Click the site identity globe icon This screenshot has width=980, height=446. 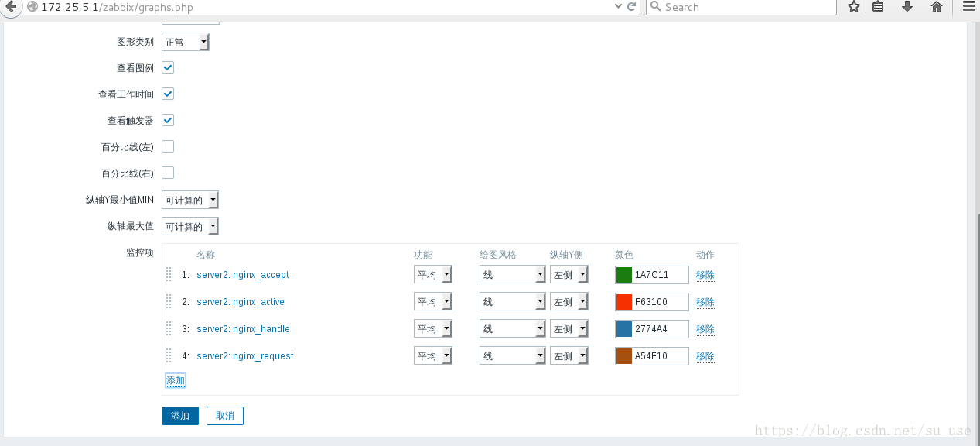click(32, 7)
